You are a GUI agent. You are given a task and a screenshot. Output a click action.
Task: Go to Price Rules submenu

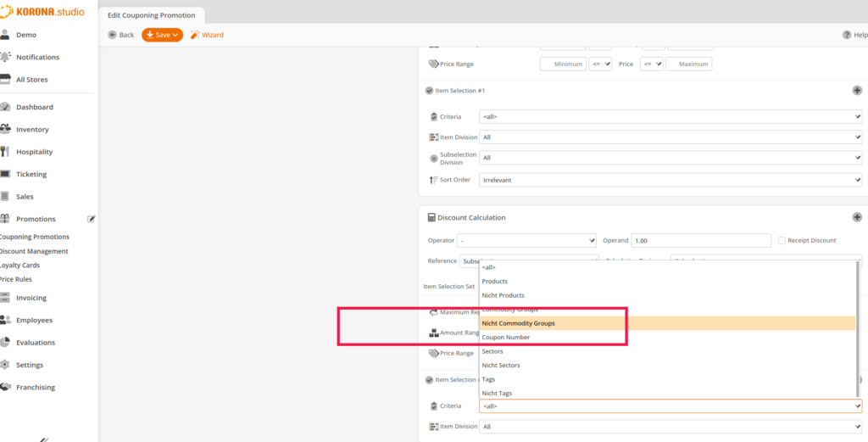pos(16,279)
